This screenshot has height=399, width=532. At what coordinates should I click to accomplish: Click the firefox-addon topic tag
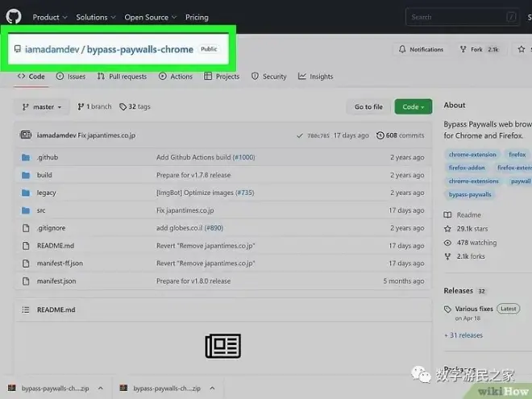pos(467,168)
